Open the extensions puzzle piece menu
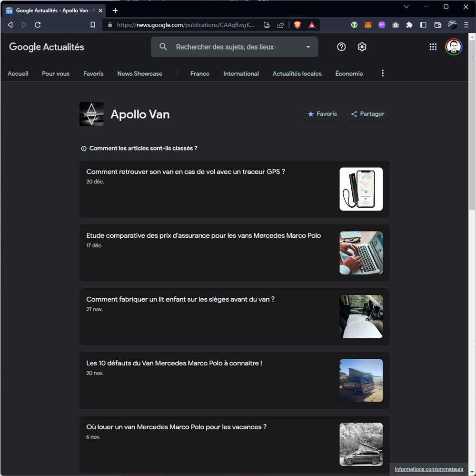The image size is (476, 476). (409, 25)
